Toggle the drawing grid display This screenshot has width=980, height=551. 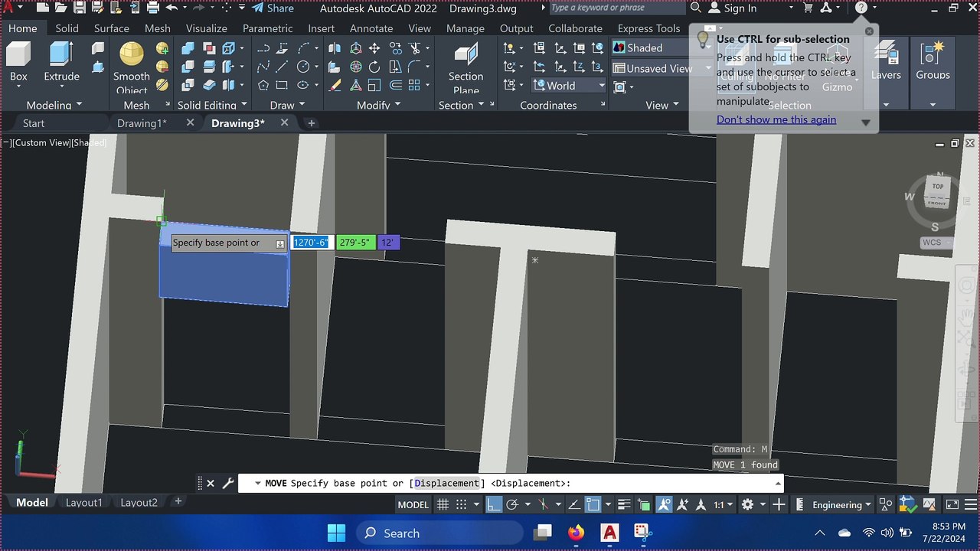pyautogui.click(x=443, y=504)
